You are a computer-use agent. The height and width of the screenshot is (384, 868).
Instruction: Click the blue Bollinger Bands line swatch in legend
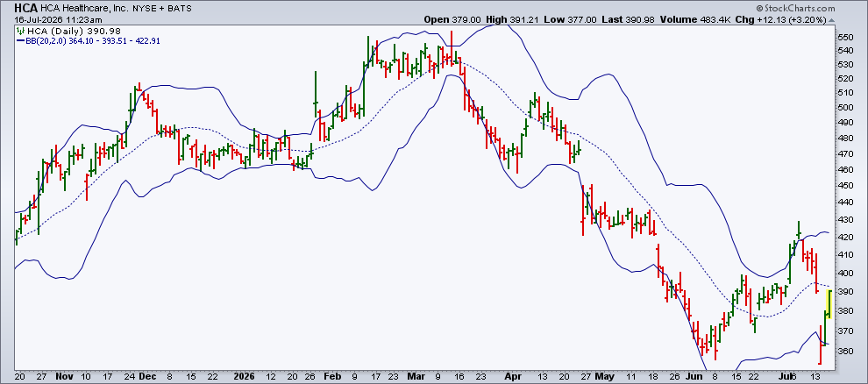pyautogui.click(x=20, y=40)
